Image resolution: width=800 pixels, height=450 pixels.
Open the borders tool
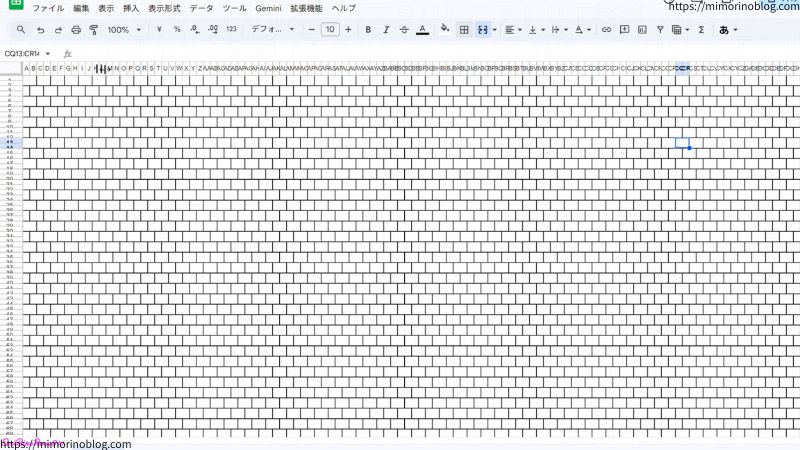click(x=464, y=30)
